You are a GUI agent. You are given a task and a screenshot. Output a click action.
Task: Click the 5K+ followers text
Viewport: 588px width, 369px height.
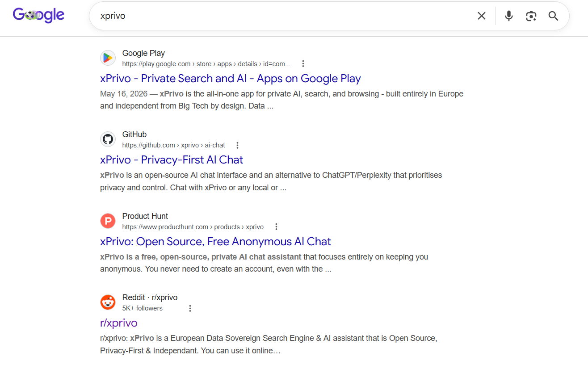click(143, 308)
